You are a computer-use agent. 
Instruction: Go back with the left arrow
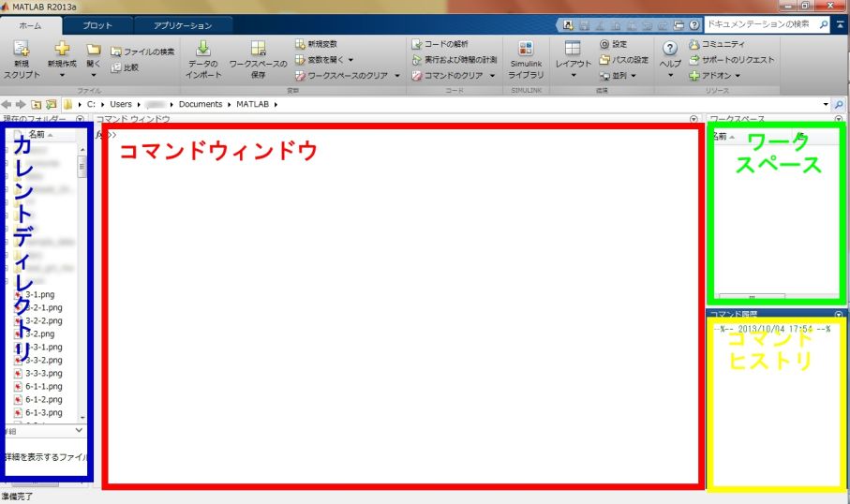7,104
